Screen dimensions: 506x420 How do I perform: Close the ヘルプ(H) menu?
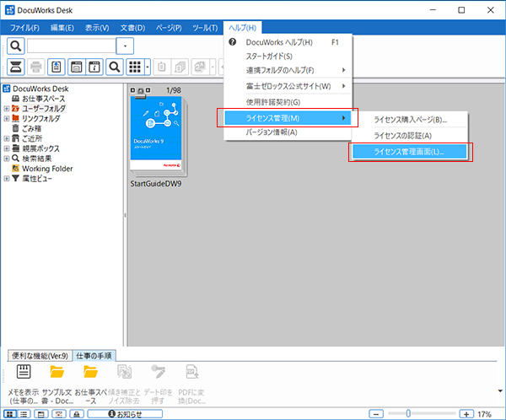pos(242,28)
